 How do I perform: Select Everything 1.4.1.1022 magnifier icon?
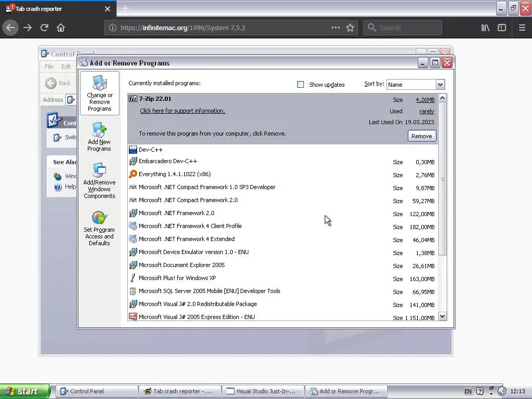click(133, 174)
